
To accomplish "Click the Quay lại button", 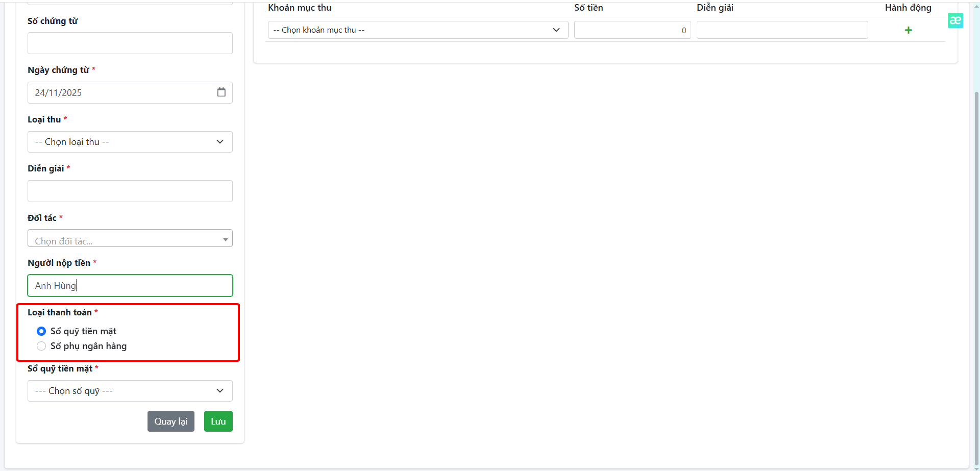I will pyautogui.click(x=170, y=422).
